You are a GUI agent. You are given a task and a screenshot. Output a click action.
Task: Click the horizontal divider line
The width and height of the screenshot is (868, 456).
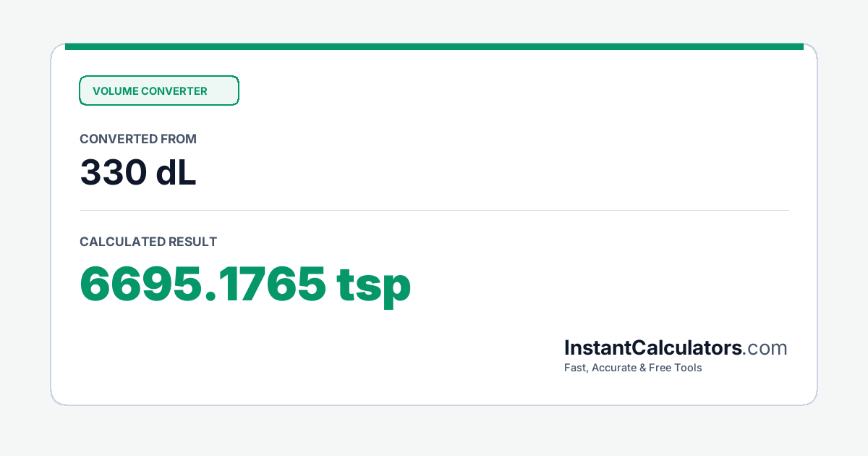(x=434, y=211)
